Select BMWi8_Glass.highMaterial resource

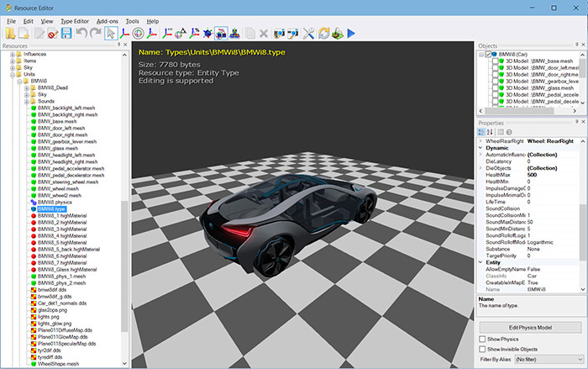67,270
